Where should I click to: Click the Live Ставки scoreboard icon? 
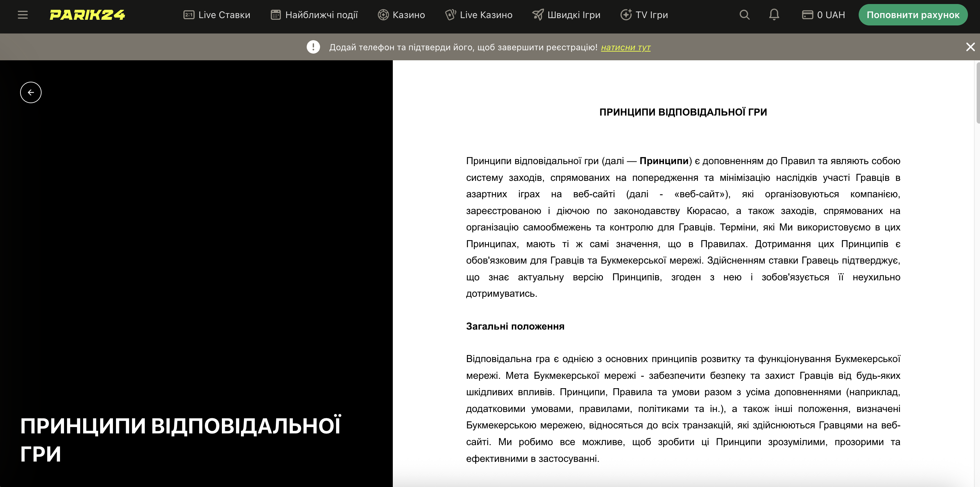[x=189, y=14]
